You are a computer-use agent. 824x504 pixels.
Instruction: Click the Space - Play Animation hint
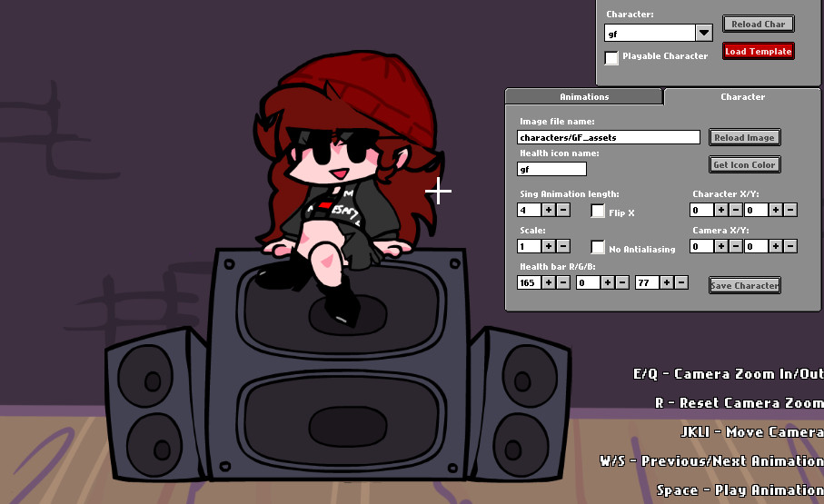point(740,489)
